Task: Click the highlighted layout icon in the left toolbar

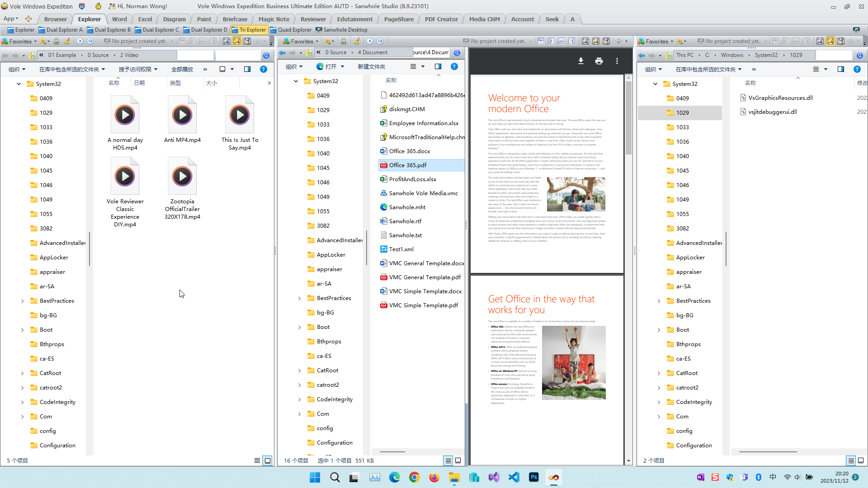Action: [237, 41]
